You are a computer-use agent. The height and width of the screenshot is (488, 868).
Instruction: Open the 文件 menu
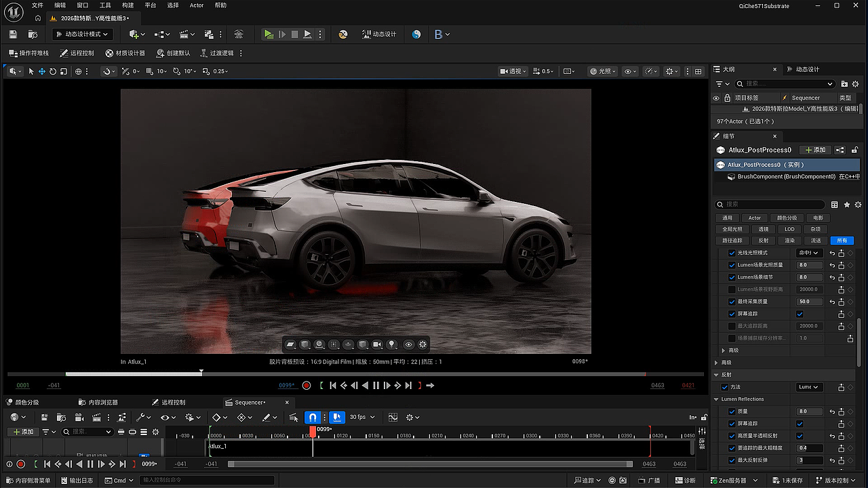37,5
